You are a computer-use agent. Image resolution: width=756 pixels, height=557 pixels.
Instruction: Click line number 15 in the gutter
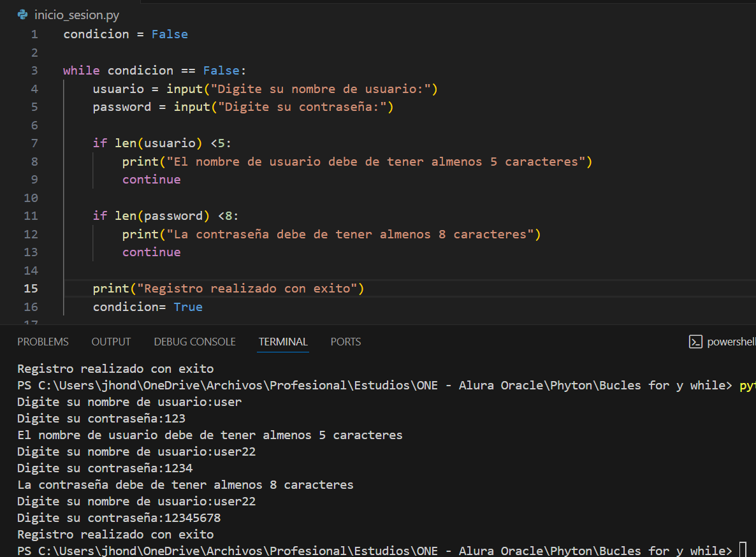click(x=31, y=289)
